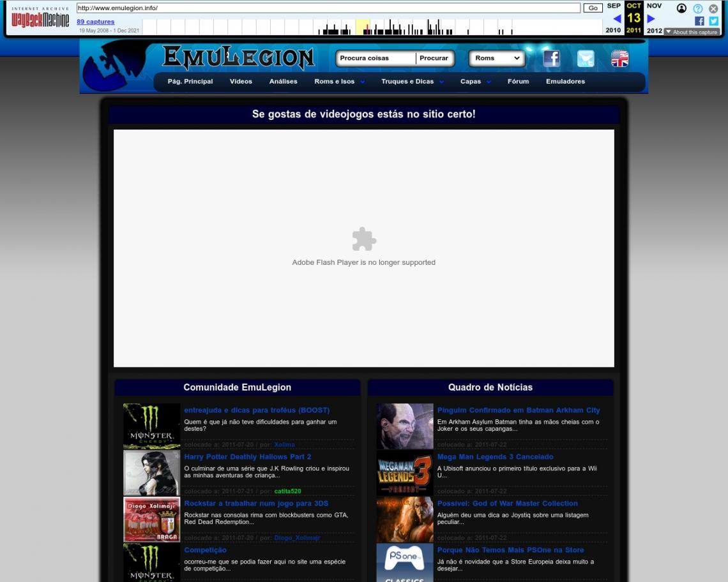Share capture via Wayback Twitter icon
This screenshot has height=582, width=728.
714,21
